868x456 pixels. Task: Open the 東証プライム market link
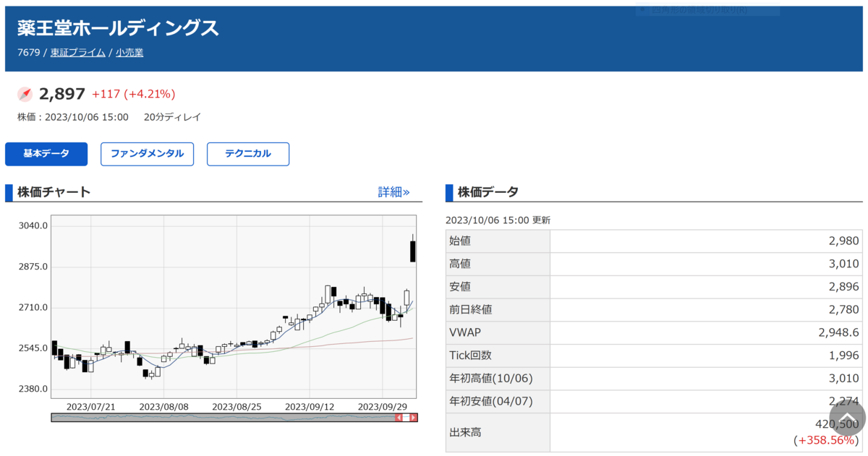(x=78, y=53)
